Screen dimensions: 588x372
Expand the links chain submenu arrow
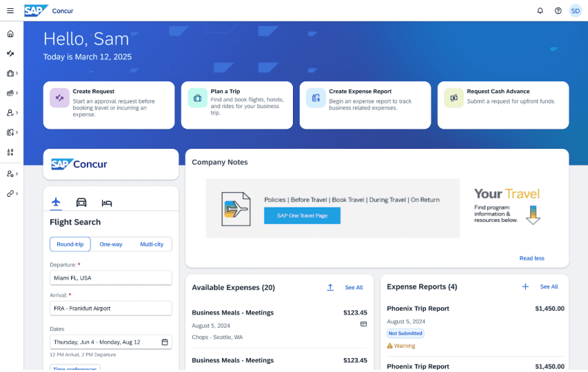point(17,194)
